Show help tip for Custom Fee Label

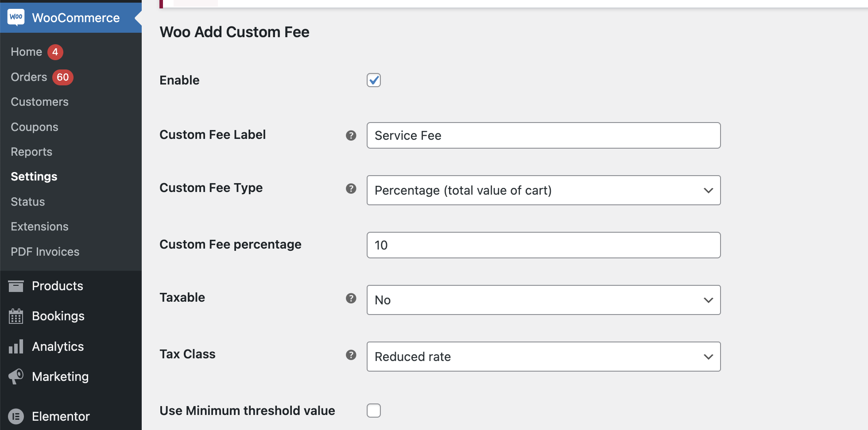[x=351, y=135]
